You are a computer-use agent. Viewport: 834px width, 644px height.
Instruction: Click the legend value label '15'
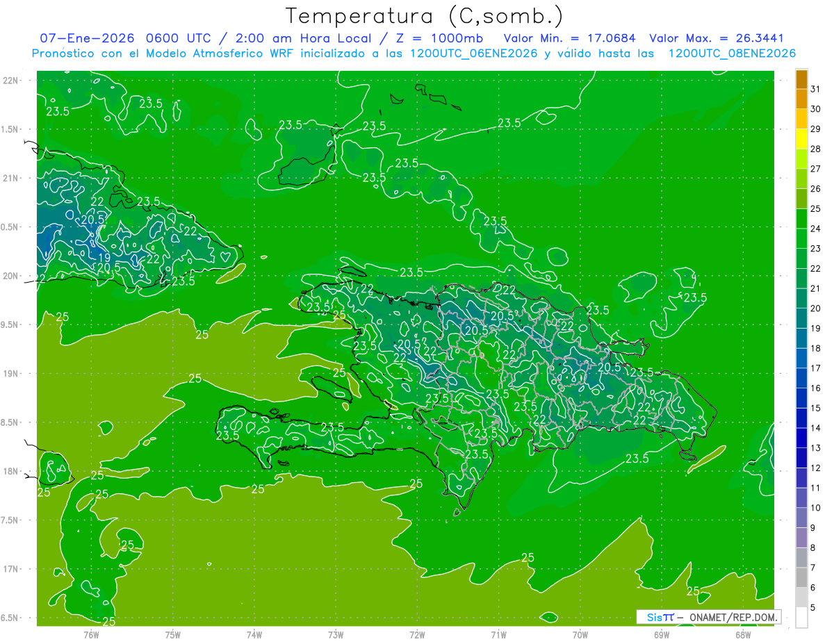tap(816, 408)
